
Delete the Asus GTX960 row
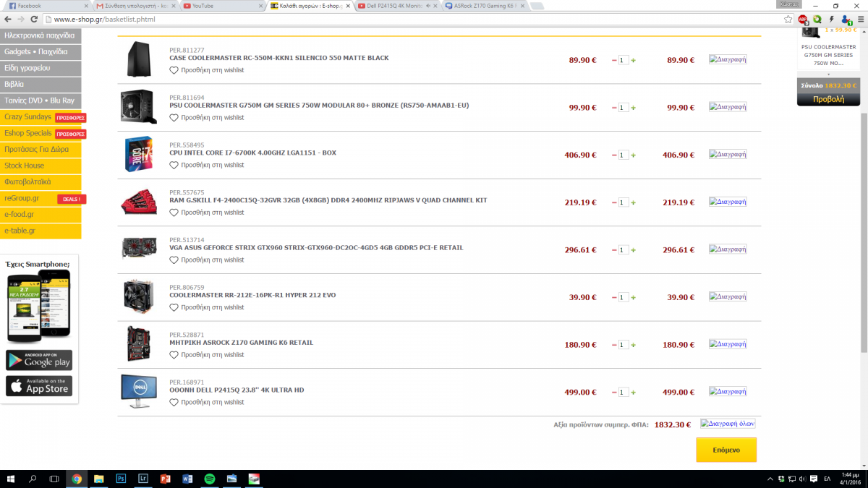point(728,249)
